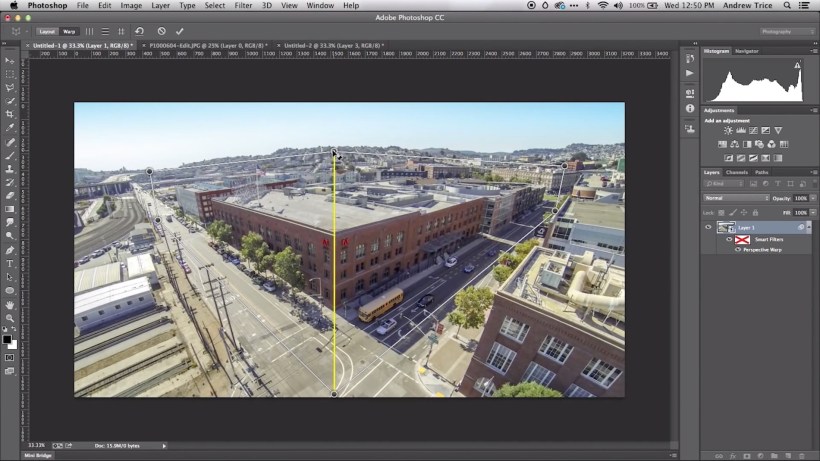This screenshot has height=461, width=820.
Task: Toggle Perspective Warp filter visibility
Action: (738, 250)
